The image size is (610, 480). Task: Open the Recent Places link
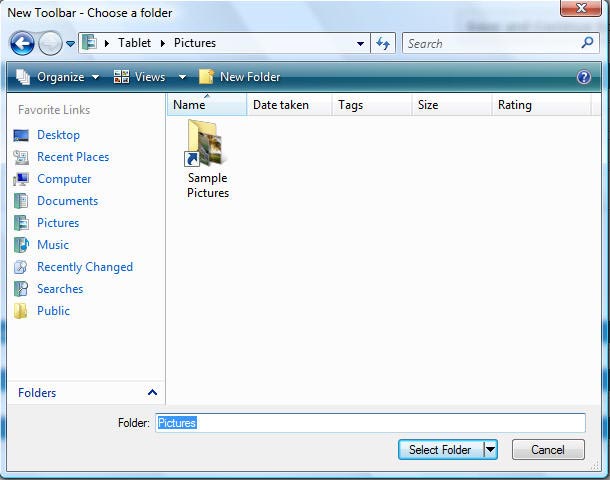tap(73, 157)
